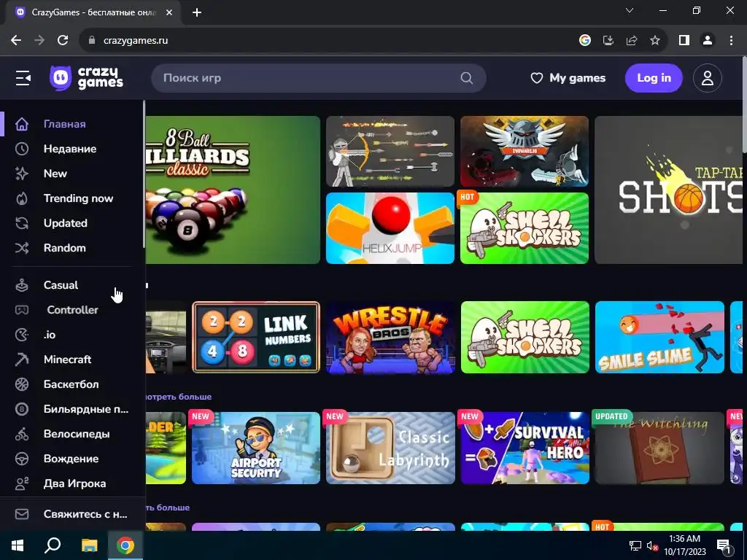Click the Велосипеды bike icon

[x=22, y=434]
